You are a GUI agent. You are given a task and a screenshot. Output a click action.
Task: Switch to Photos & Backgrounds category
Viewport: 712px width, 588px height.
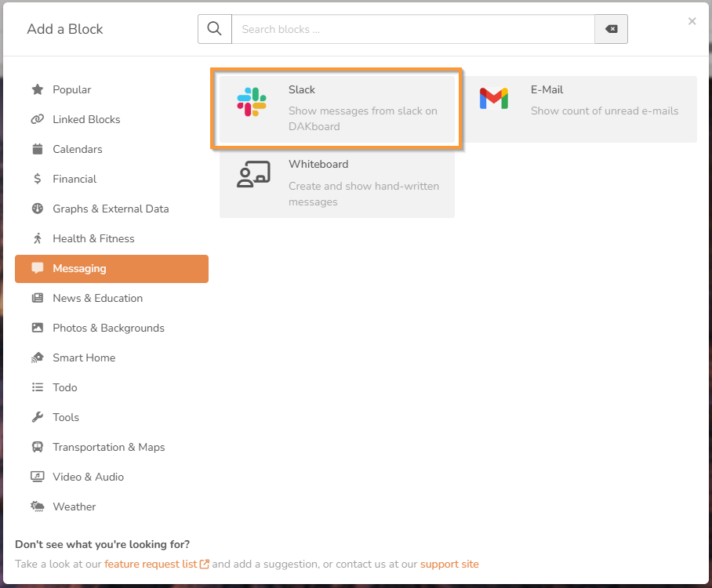click(x=111, y=328)
